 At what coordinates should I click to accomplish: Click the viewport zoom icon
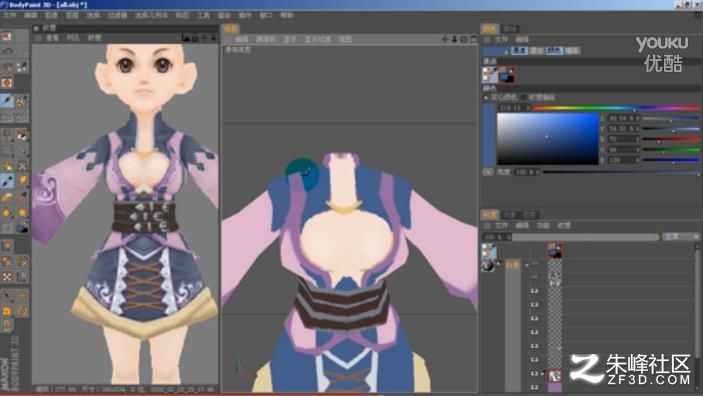point(454,39)
